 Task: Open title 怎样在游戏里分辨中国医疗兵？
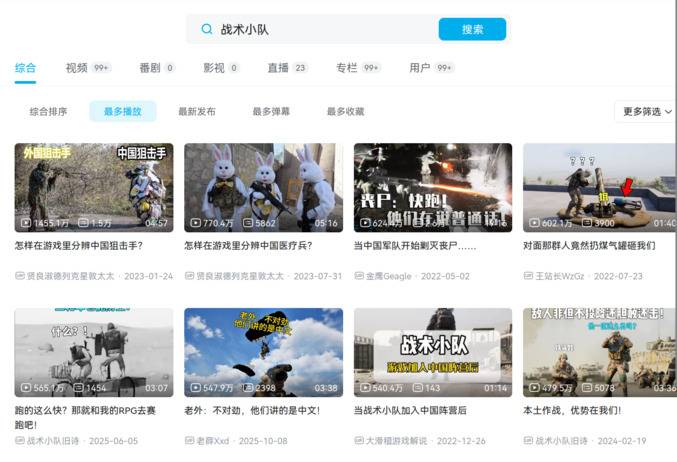[x=248, y=246]
